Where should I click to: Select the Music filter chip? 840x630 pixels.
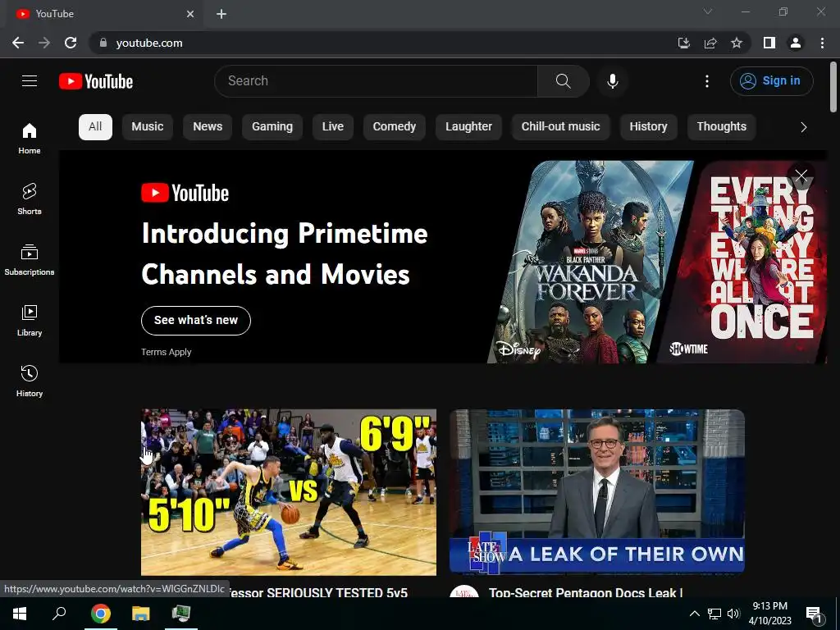148,127
